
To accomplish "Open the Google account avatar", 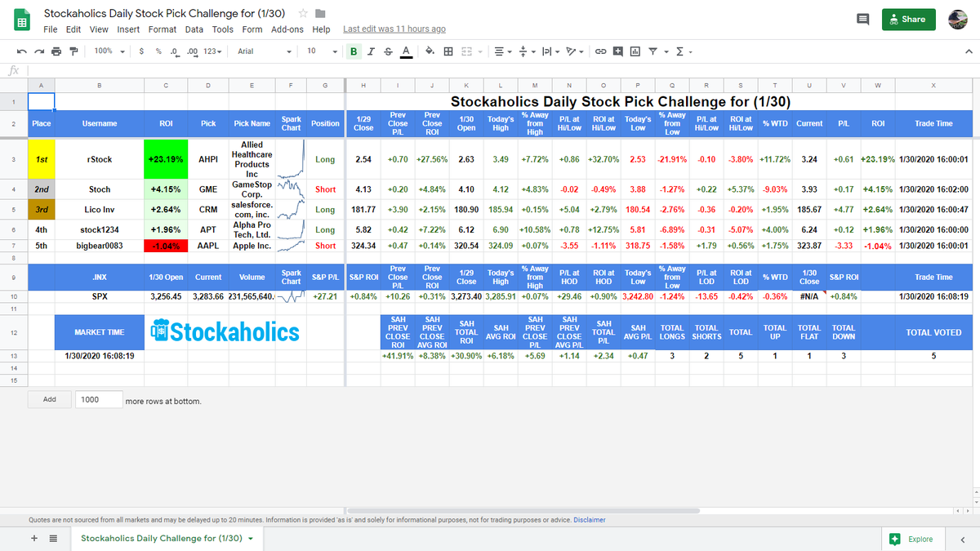I will coord(959,20).
